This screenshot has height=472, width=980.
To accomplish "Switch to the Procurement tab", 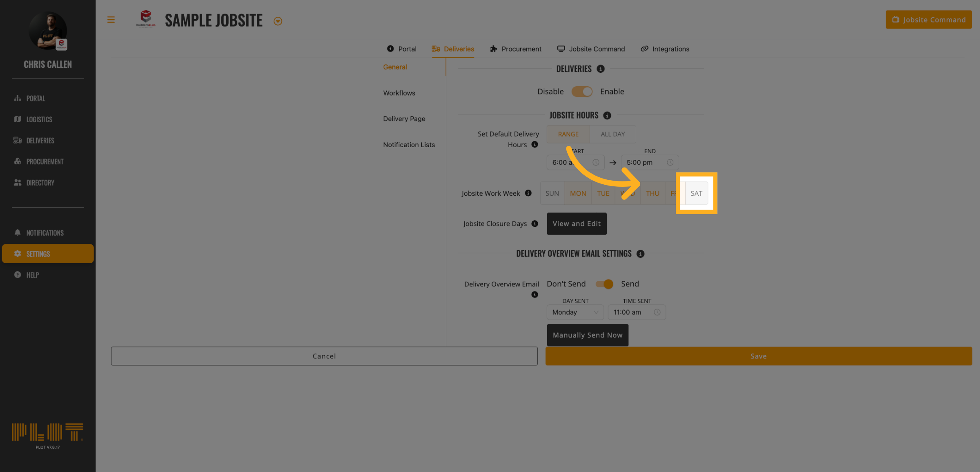I will [x=516, y=49].
